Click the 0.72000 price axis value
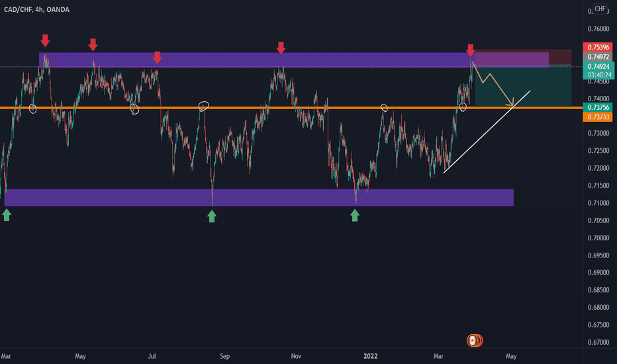Viewport: 617px width, 364px height. coord(598,168)
